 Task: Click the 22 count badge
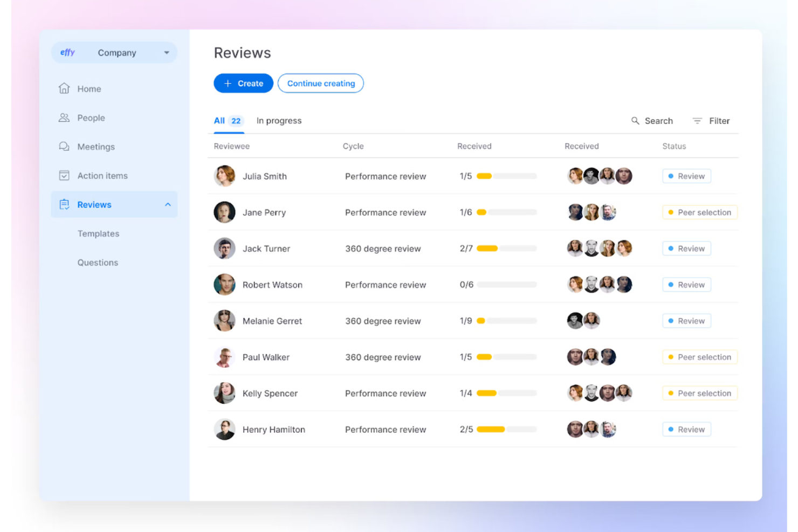(x=236, y=121)
